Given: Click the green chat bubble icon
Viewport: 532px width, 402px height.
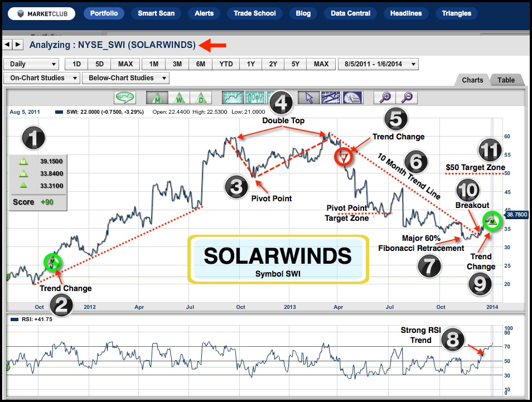Looking at the screenshot, I should 126,98.
